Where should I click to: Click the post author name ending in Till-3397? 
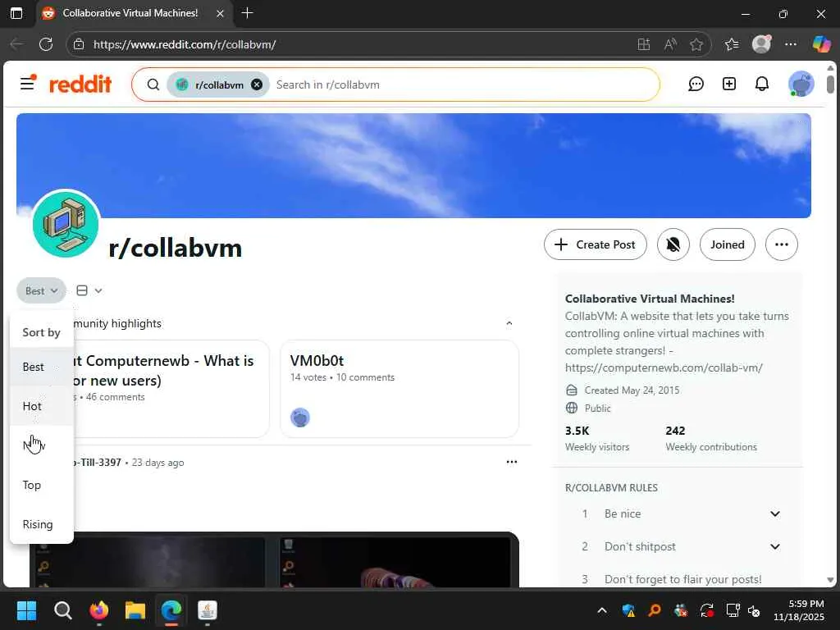(97, 463)
